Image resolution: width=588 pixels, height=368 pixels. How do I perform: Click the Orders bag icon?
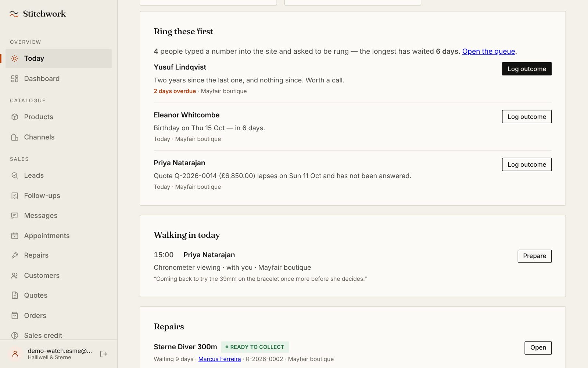tap(15, 316)
